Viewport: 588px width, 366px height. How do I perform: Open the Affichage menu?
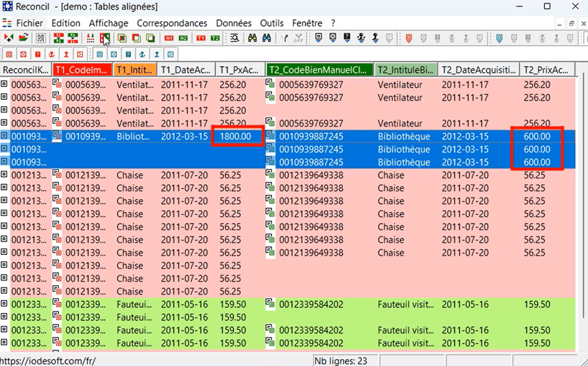[x=108, y=23]
